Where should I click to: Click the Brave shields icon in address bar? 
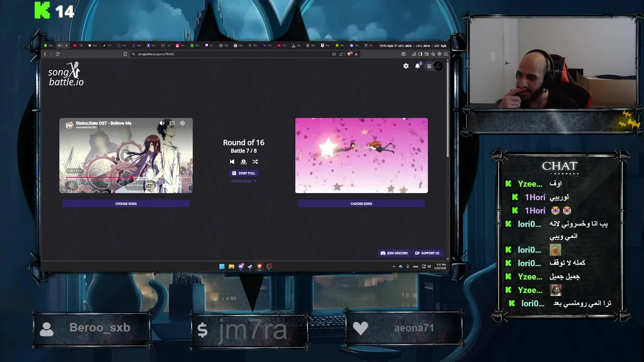(349, 54)
